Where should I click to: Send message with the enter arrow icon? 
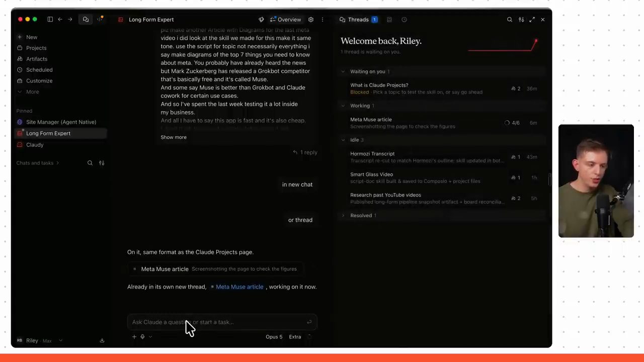[x=309, y=322]
